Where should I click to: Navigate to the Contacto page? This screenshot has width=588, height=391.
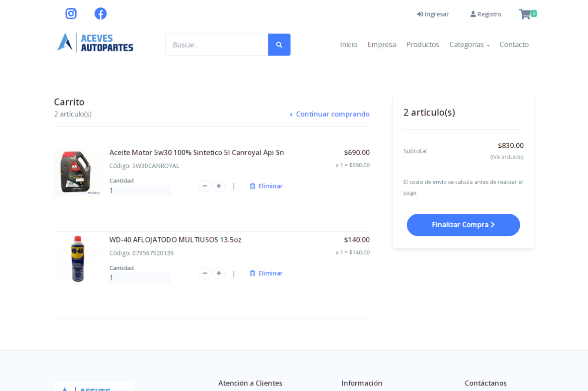[514, 44]
